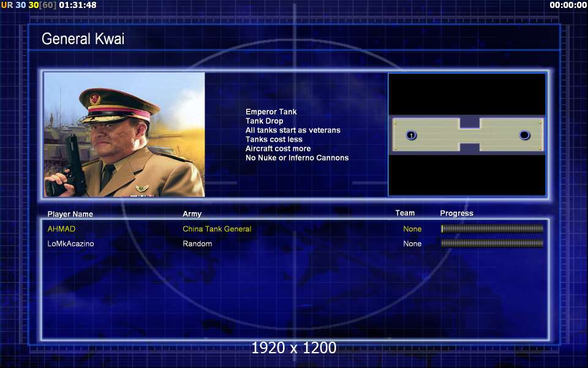The width and height of the screenshot is (588, 368).
Task: Click the player name AHMAD
Action: (61, 229)
